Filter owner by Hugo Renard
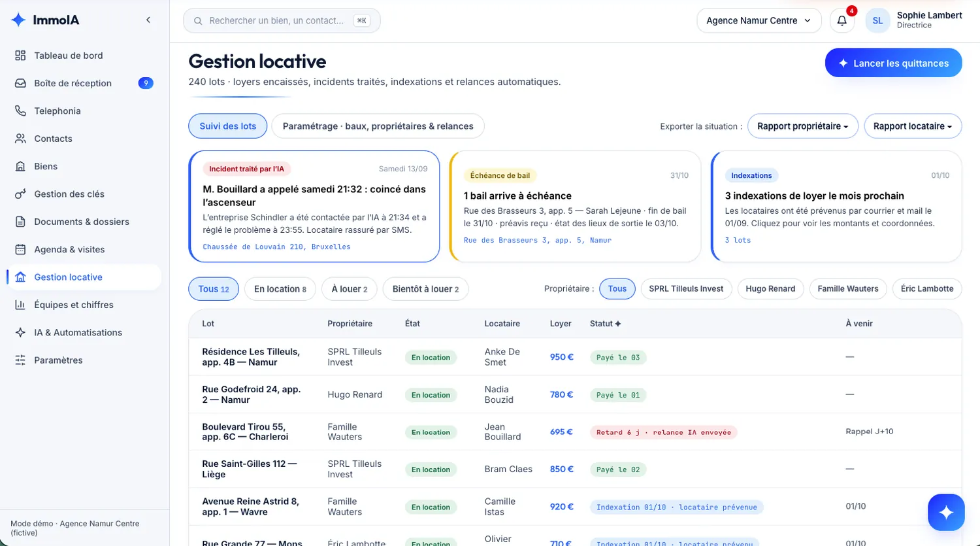Viewport: 980px width, 546px height. pyautogui.click(x=770, y=288)
